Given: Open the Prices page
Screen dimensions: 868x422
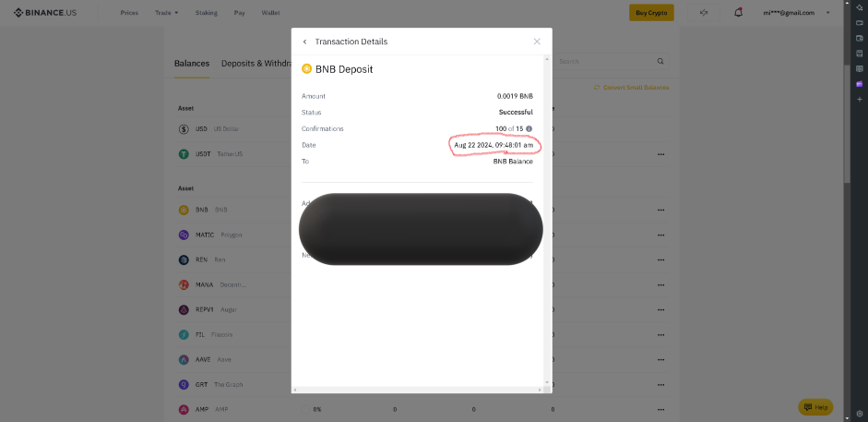Looking at the screenshot, I should point(129,13).
